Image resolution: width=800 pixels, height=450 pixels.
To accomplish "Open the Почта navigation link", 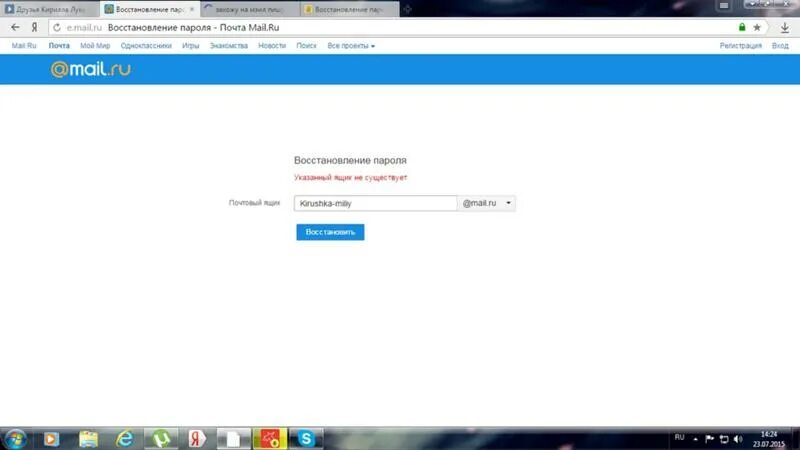I will tap(59, 45).
